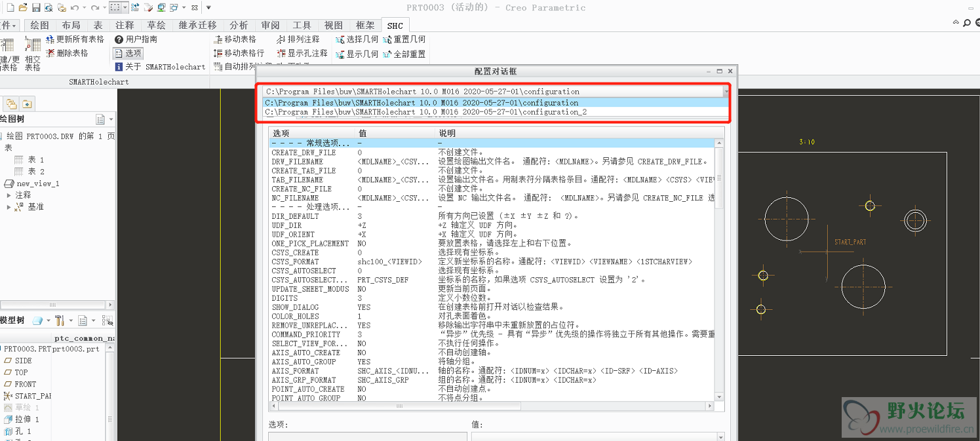Screen dimensions: 980x441
Task: Open selection box tool dropdown arrow
Action: point(125,7)
